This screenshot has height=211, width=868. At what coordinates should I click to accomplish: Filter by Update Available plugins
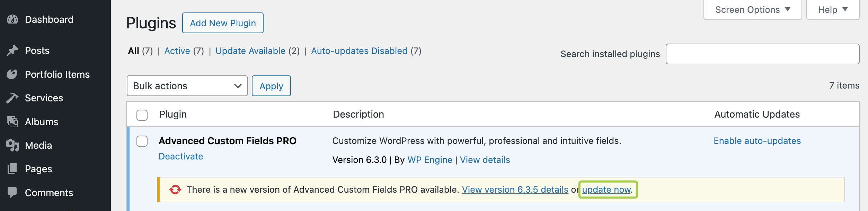tap(250, 51)
